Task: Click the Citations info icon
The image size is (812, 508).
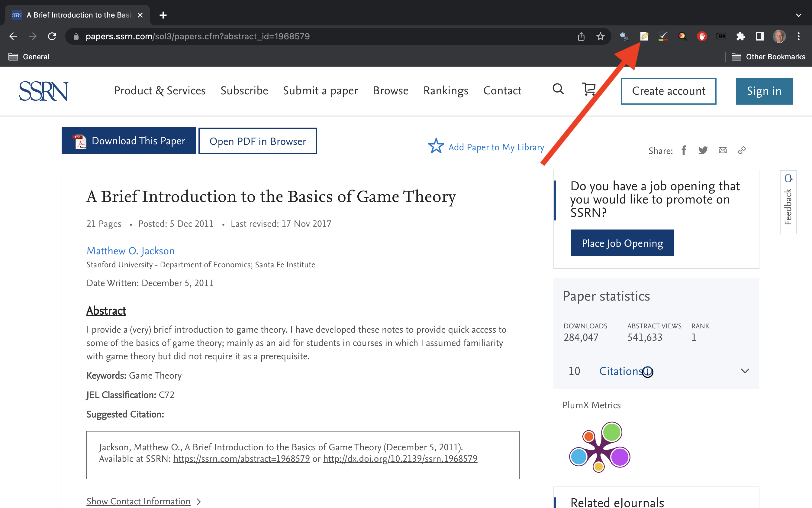Action: tap(648, 372)
